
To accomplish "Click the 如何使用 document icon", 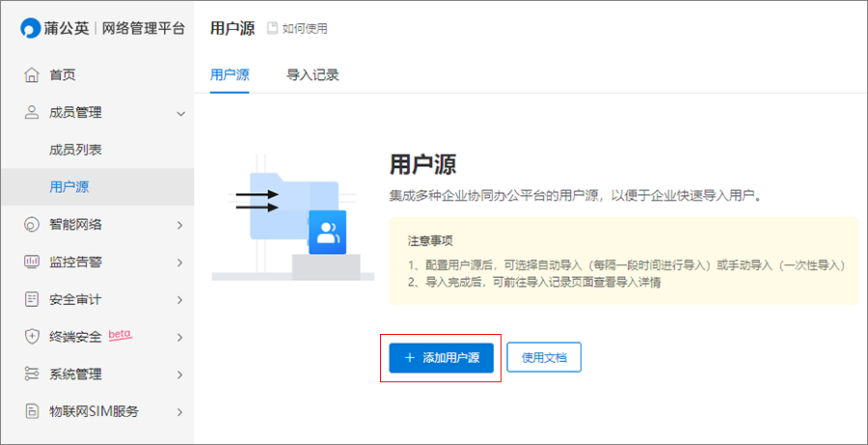I will tap(272, 29).
